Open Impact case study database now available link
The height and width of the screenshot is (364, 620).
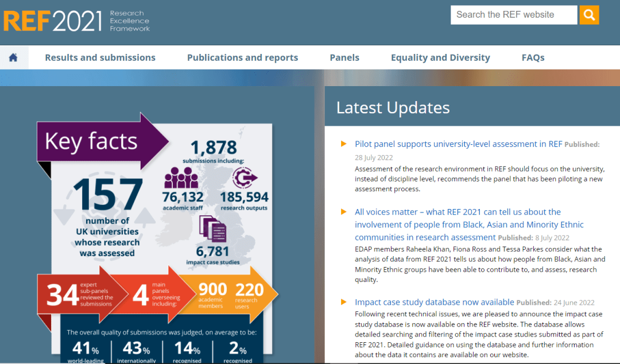(434, 302)
